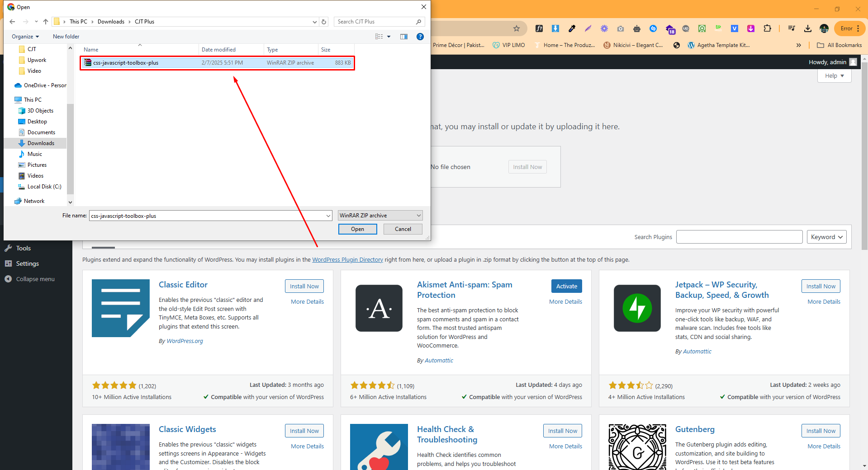Open Settings in the WordPress sidebar
Viewport: 868px width, 470px height.
click(28, 263)
